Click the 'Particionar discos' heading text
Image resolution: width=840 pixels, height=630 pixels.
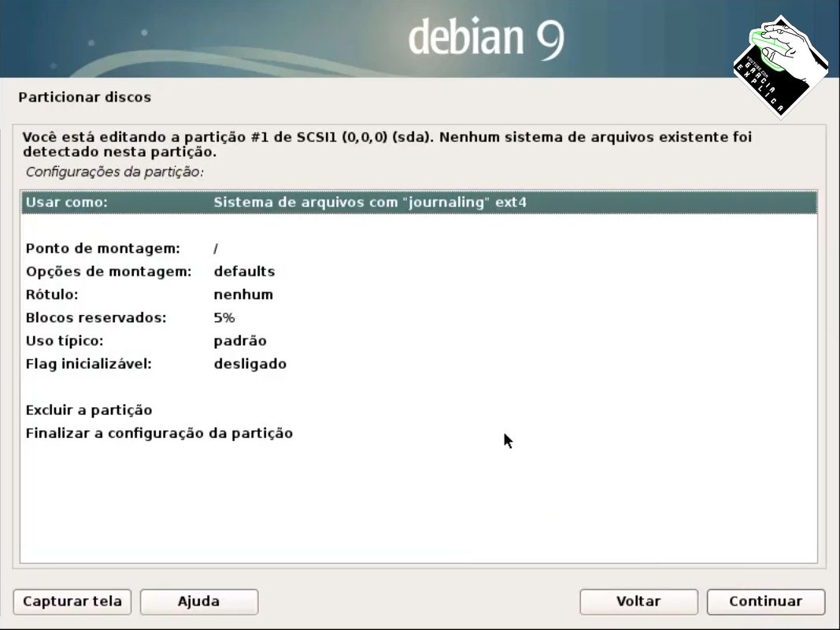(85, 97)
